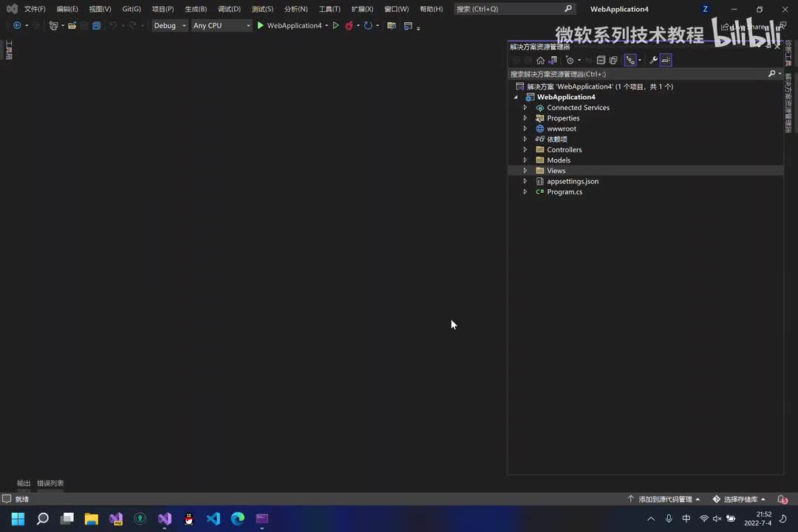798x532 pixels.
Task: Expand the Views folder
Action: pyautogui.click(x=525, y=171)
